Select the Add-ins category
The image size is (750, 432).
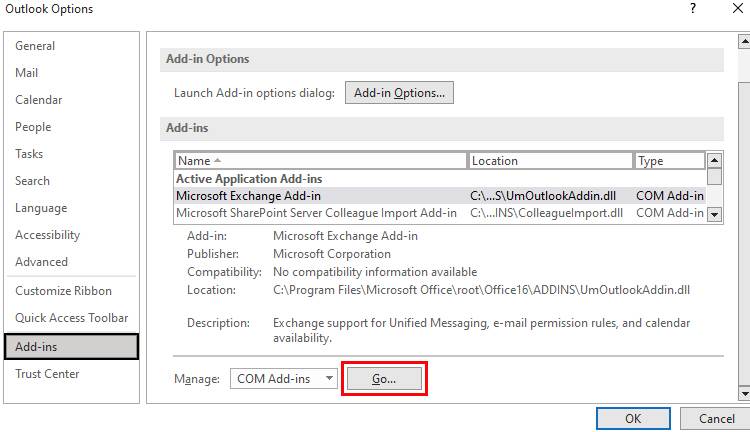pos(71,346)
